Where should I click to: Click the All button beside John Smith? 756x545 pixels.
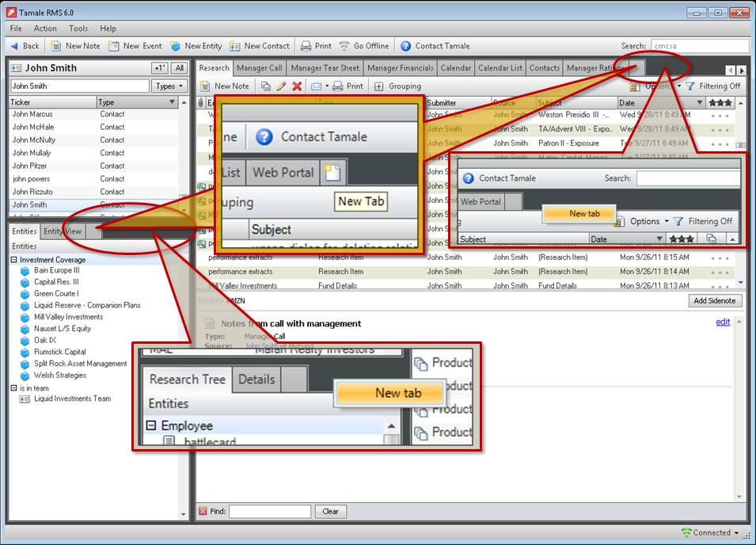[180, 68]
